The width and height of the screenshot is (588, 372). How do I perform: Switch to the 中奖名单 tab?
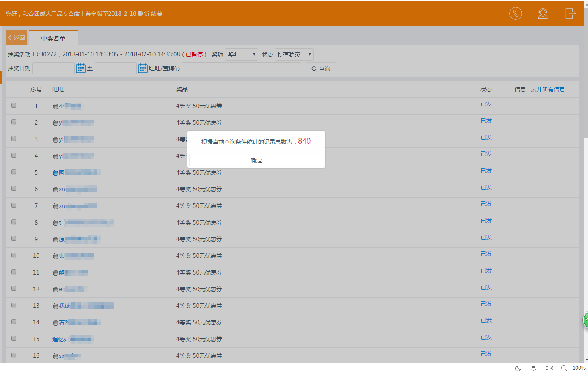[53, 38]
